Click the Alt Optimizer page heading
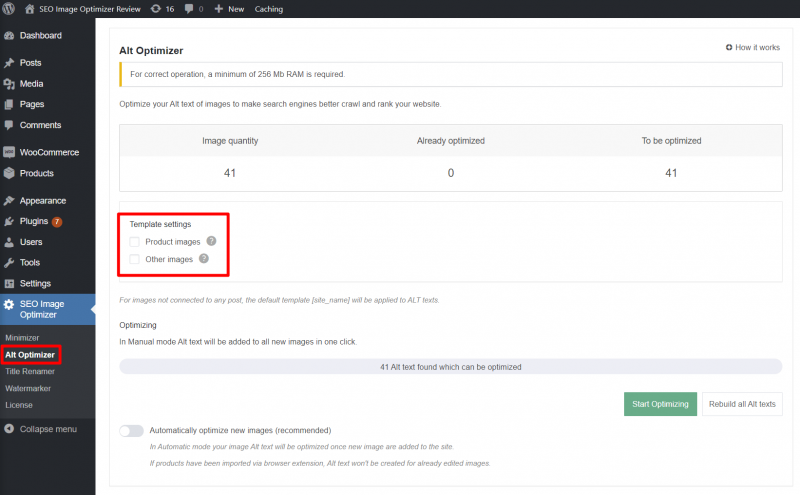Viewport: 800px width, 495px height. [x=151, y=51]
